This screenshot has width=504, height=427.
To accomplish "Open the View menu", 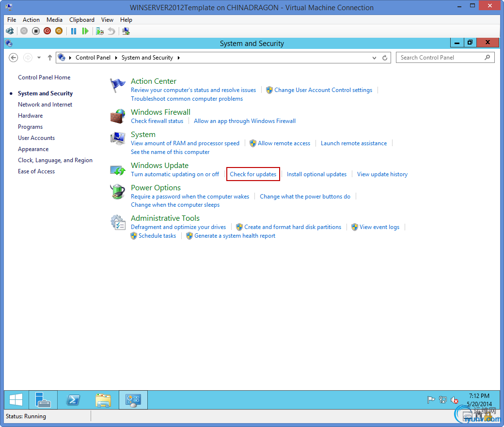I will click(x=107, y=19).
